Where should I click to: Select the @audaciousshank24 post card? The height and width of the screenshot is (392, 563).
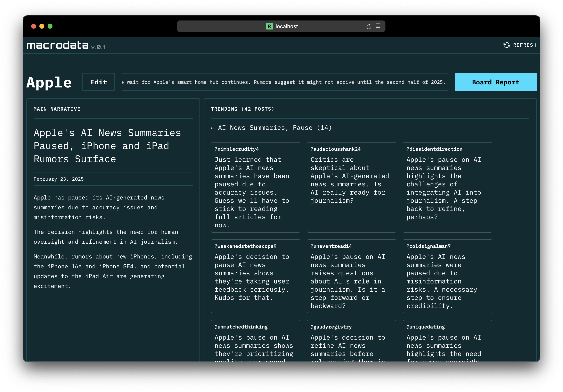[x=351, y=187]
